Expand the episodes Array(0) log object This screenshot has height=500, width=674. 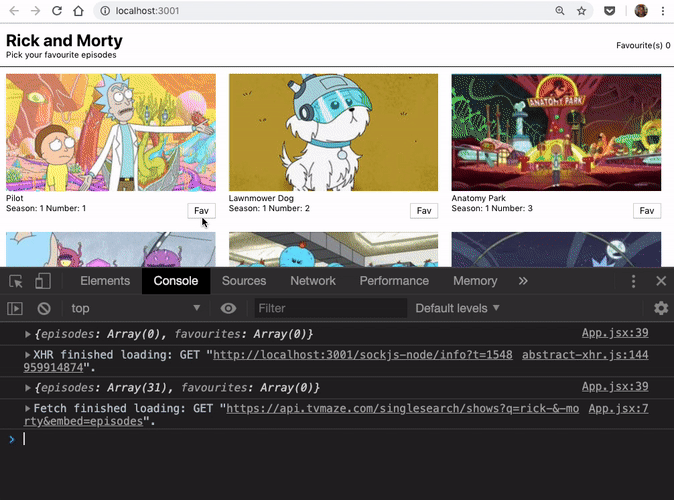tap(28, 334)
